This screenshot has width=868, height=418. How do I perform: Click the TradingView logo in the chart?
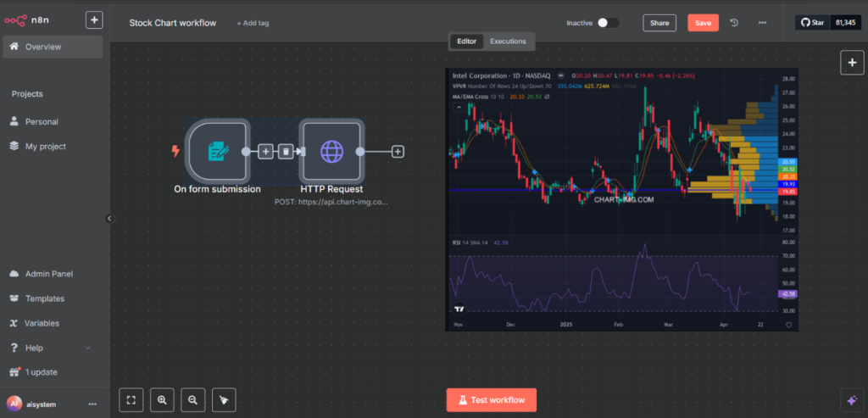[459, 309]
